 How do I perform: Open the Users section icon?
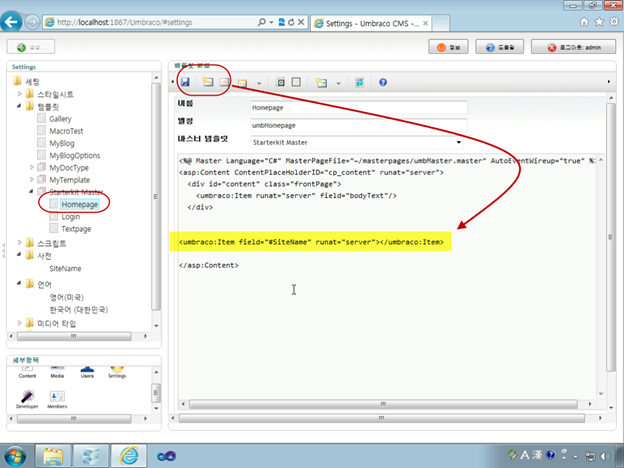click(x=87, y=372)
